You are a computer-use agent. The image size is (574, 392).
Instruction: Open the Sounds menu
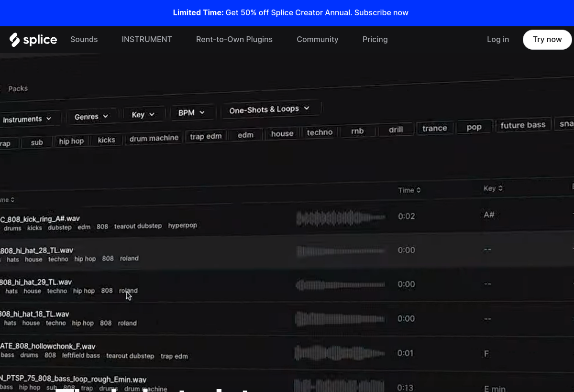pyautogui.click(x=84, y=40)
